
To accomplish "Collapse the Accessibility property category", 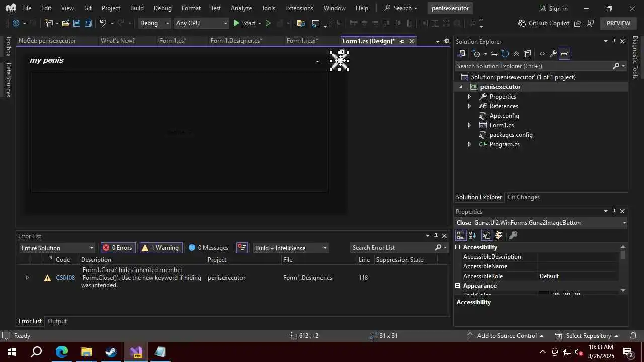I will tap(458, 247).
